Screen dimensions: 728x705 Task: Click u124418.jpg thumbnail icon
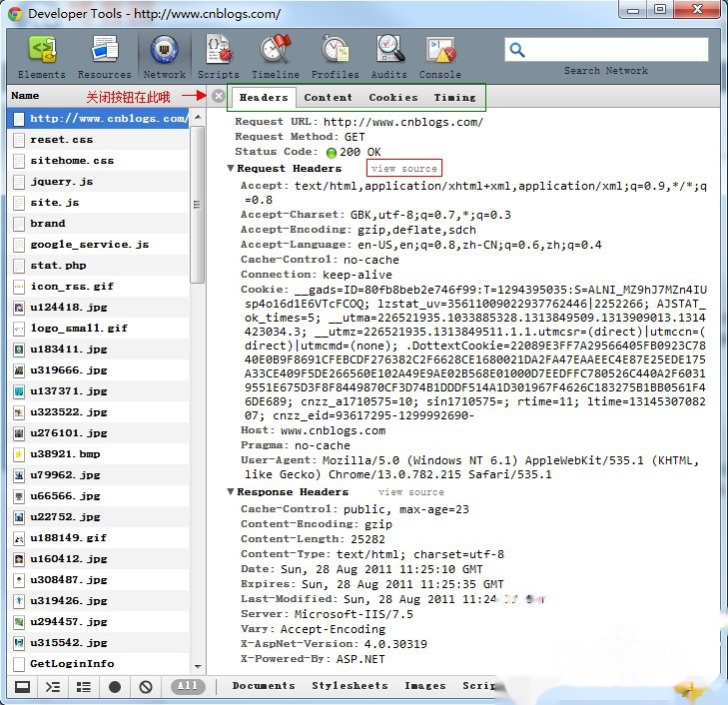click(19, 308)
